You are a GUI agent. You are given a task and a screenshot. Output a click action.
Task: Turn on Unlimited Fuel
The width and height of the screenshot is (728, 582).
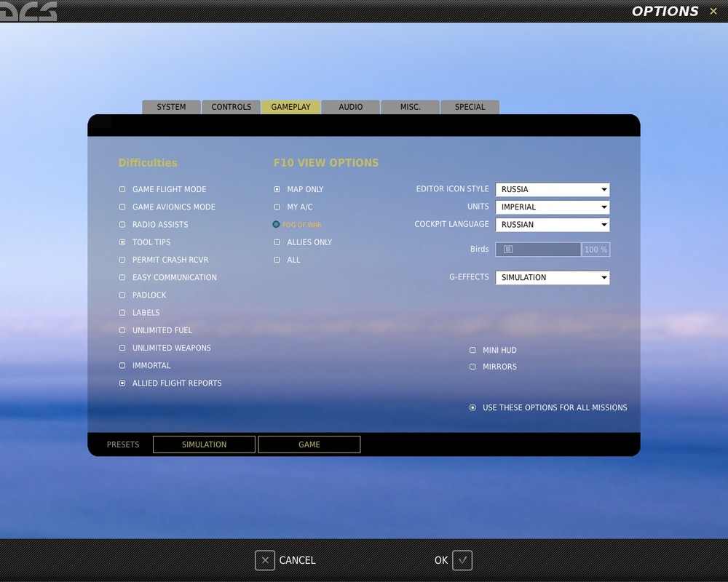[122, 330]
